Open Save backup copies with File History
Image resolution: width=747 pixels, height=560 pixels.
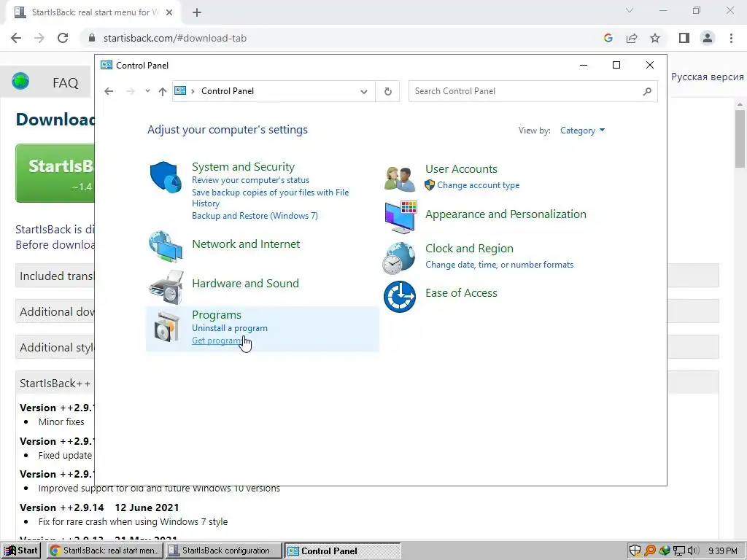click(x=270, y=198)
